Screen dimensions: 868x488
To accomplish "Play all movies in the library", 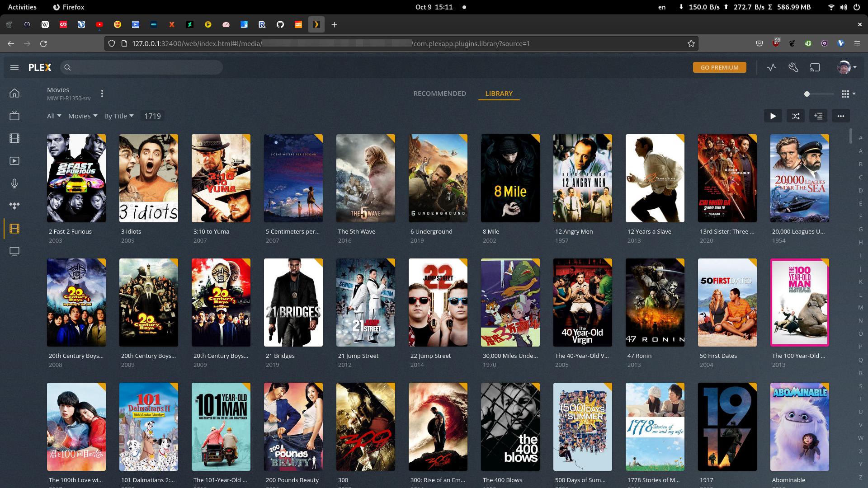I will click(773, 116).
